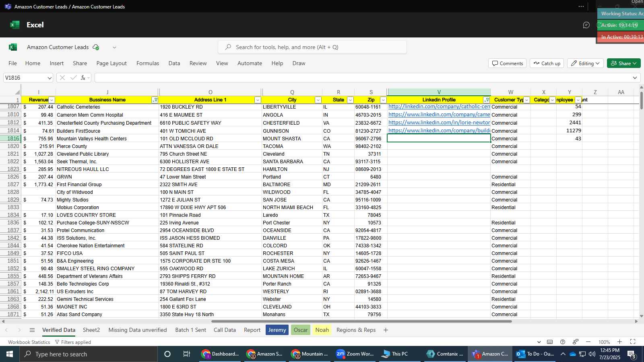
Task: Click the zoom in plus icon
Action: coord(619,342)
